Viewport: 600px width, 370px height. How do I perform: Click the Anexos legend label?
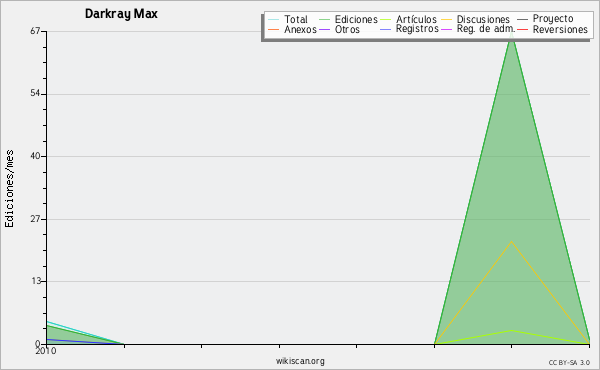pyautogui.click(x=300, y=29)
